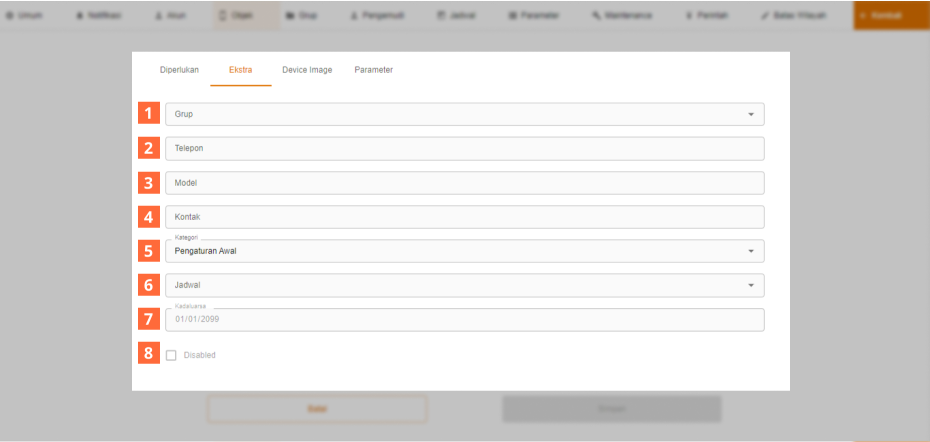Open the Kategori dropdown showing Pengaturan Awal
Viewport: 930px width, 442px height.
point(464,251)
